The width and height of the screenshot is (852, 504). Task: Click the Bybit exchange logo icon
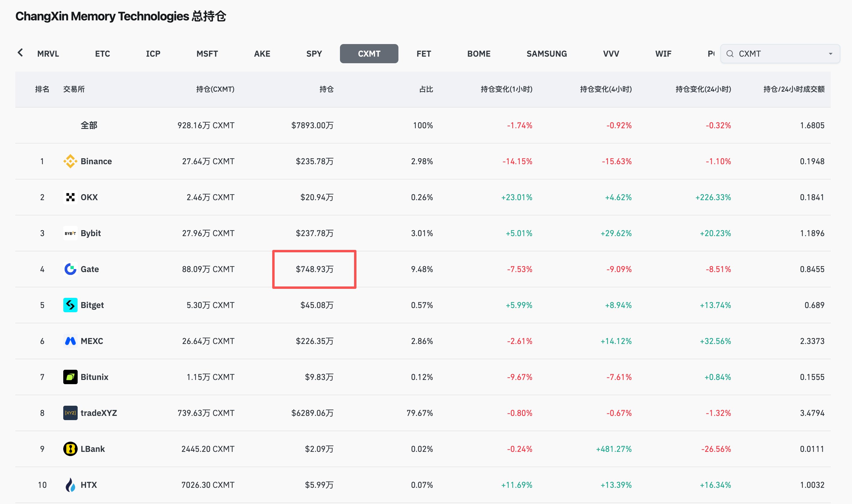coord(70,233)
